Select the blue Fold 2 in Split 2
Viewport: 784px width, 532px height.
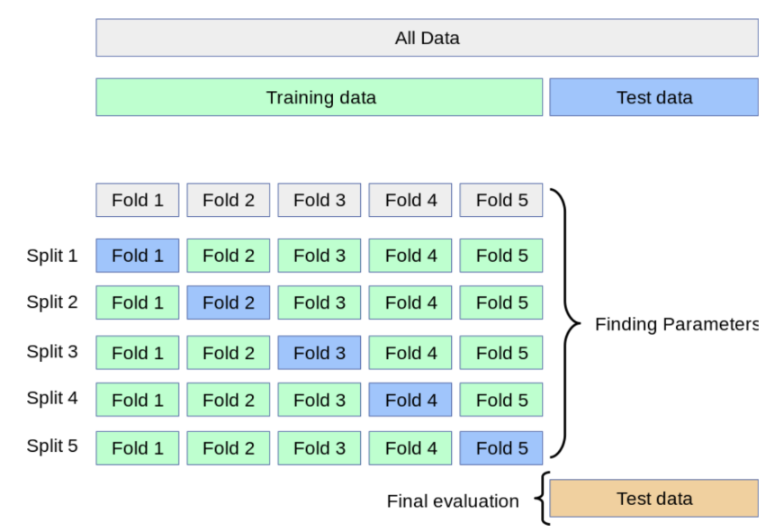pos(229,302)
